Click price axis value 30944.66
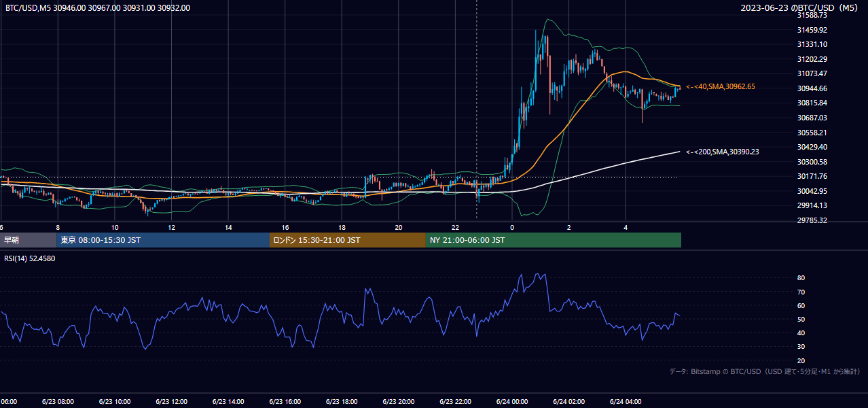The height and width of the screenshot is (408, 868). [812, 88]
